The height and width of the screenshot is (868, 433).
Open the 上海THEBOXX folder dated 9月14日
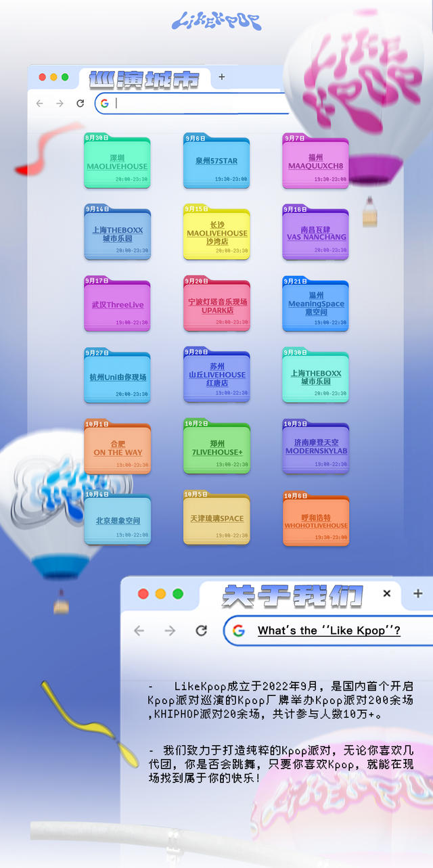coord(117,233)
